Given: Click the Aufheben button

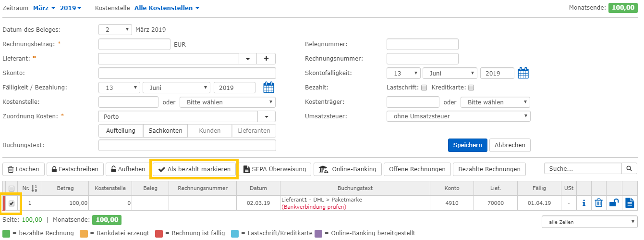Looking at the screenshot, I should [x=128, y=169].
